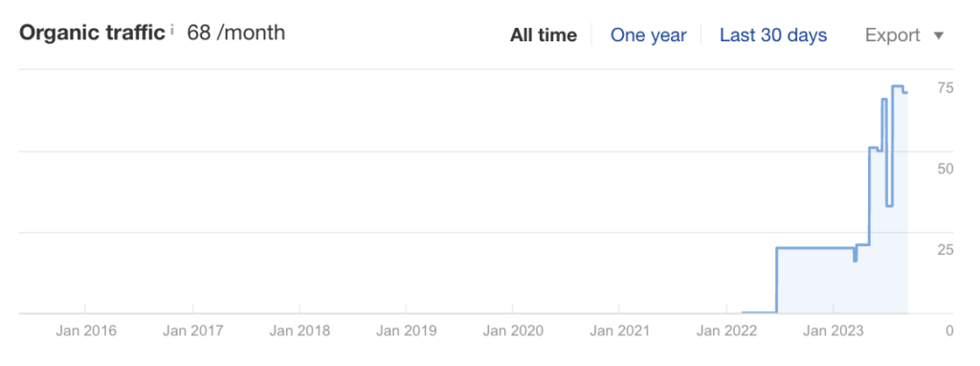Select the Jan 2017 axis label
Viewport: 980px width, 366px height.
pos(192,331)
